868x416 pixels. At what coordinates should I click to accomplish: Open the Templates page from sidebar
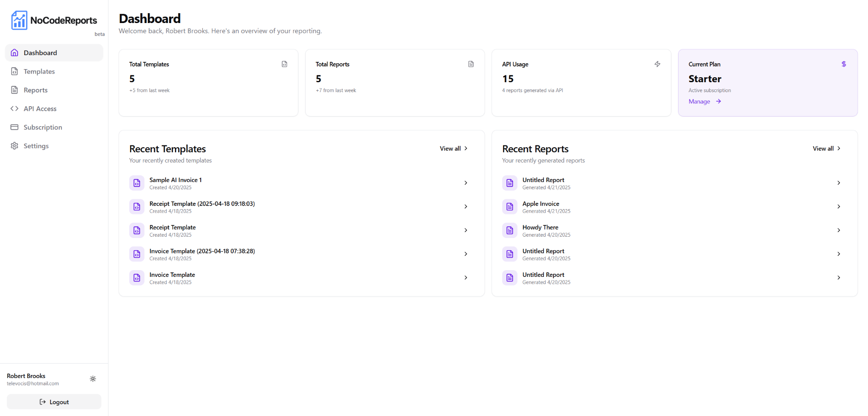[x=54, y=71]
